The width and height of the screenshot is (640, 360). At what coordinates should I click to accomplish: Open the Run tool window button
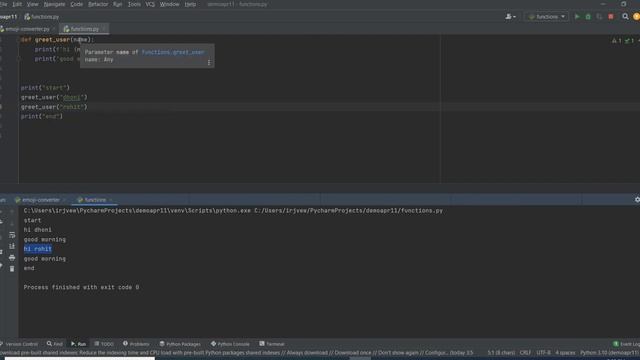tap(78, 344)
